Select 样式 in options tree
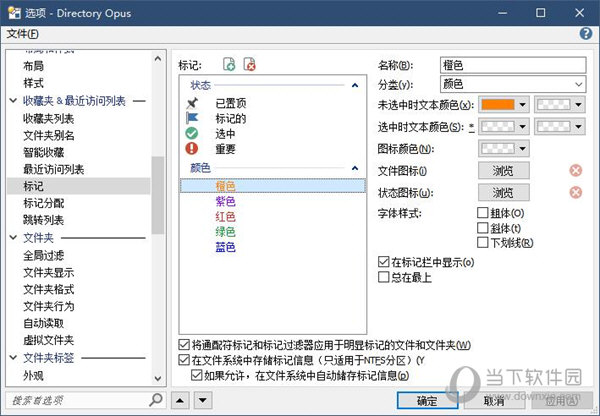Viewport: 600px width, 416px height. 34,83
